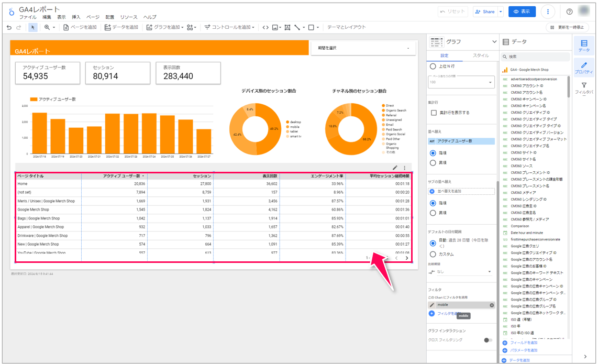Select the 上位 N 行 radio button
This screenshot has height=364, width=598.
pos(433,67)
